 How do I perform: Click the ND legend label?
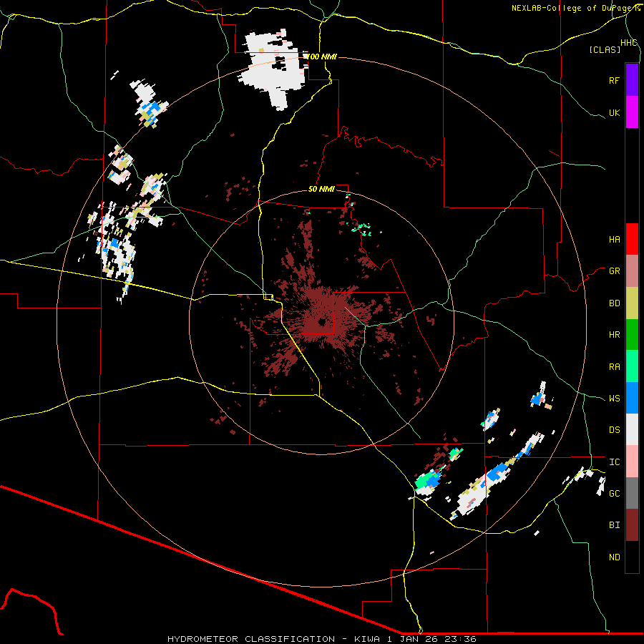click(614, 557)
